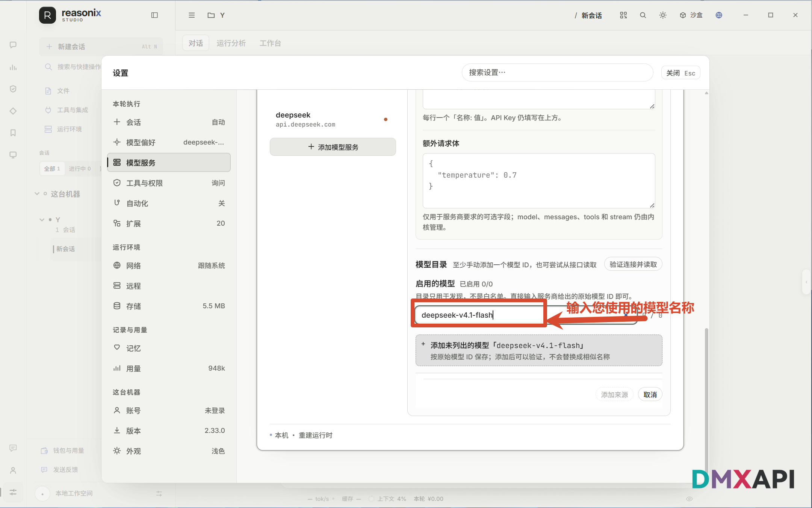Image resolution: width=812 pixels, height=508 pixels.
Task: Open the chat bubble icon in left rail
Action: [13, 45]
